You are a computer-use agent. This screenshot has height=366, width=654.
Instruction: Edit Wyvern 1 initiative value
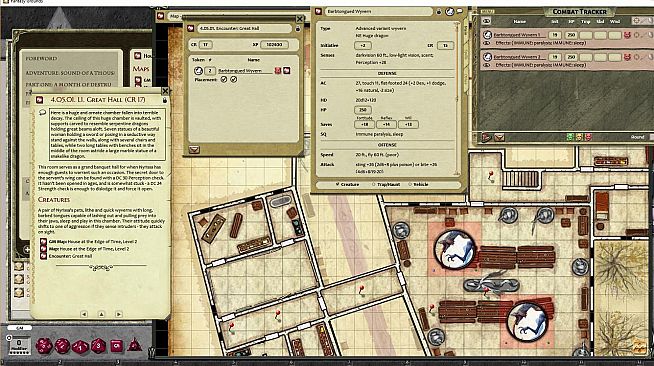point(555,35)
